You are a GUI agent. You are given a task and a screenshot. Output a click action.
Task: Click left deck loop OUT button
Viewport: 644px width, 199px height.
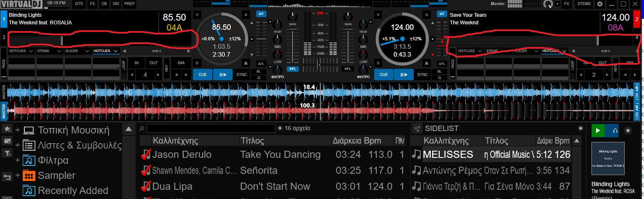153,63
